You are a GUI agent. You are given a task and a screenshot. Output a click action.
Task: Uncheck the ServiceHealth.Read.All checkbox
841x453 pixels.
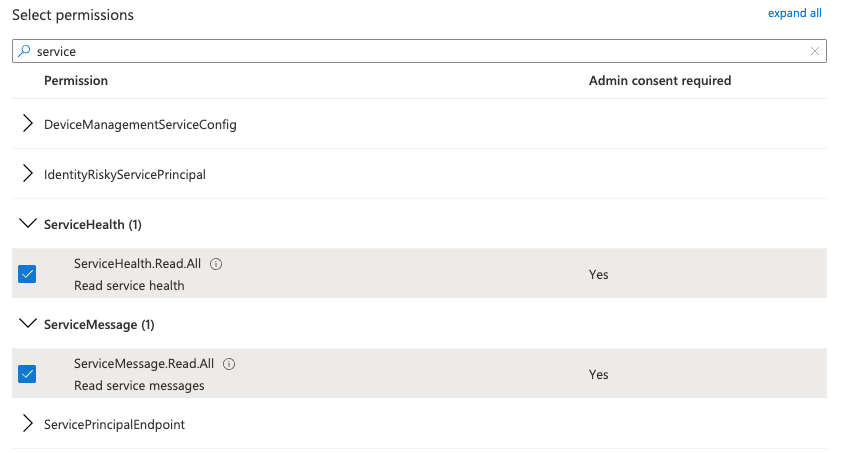[27, 274]
